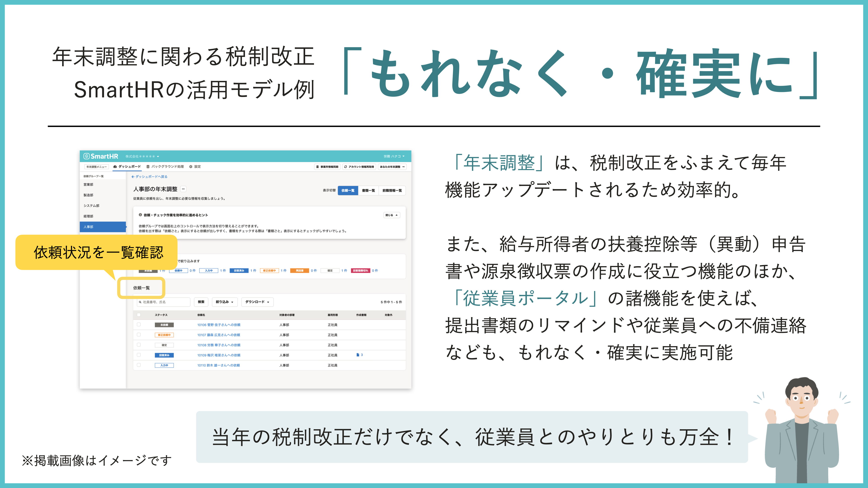Go back via ダッシュボードへ戻る link
Viewport: 868px width, 488px height.
149,176
